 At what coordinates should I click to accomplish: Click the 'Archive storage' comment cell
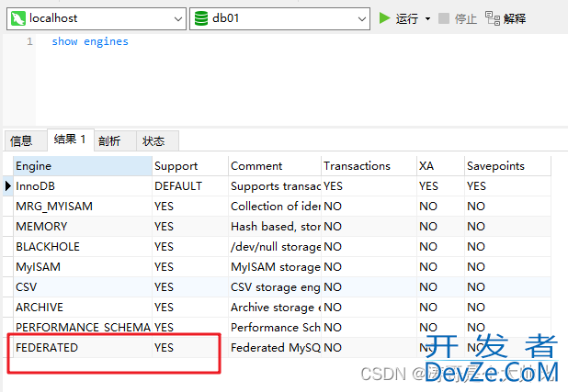click(275, 308)
